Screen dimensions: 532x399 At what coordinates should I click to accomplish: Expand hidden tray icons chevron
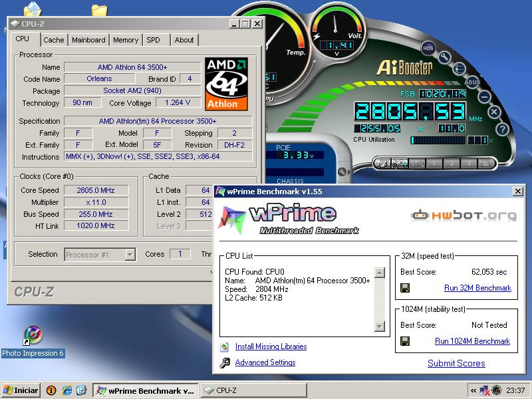click(x=473, y=390)
